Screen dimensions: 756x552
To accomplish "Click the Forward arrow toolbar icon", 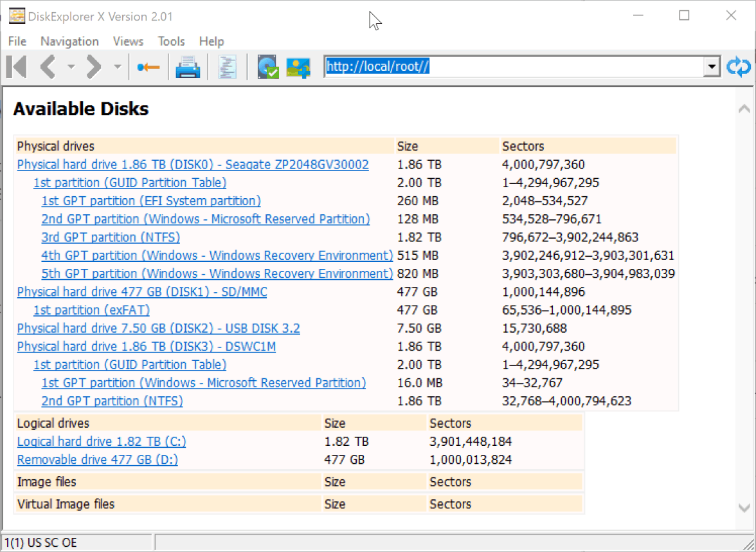I will (x=94, y=67).
